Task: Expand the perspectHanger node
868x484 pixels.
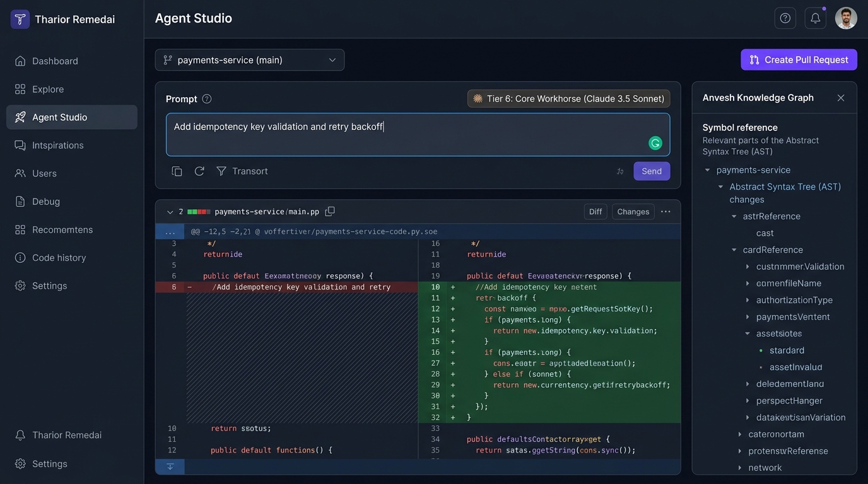Action: 748,401
